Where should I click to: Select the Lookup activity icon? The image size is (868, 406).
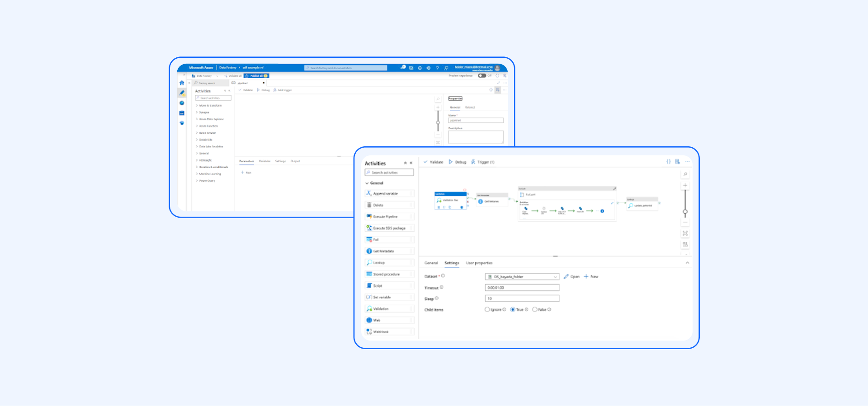click(369, 263)
